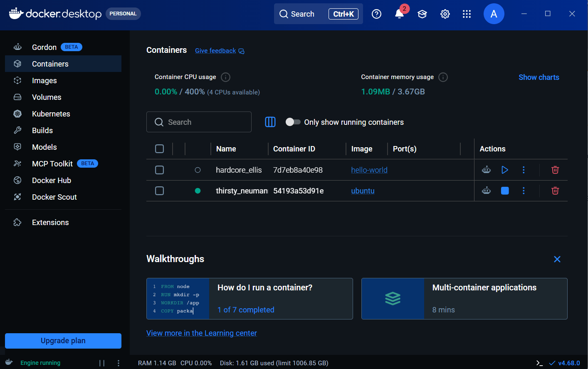Sort by the Container ID column header
Screen dimensions: 588x369
(294, 149)
